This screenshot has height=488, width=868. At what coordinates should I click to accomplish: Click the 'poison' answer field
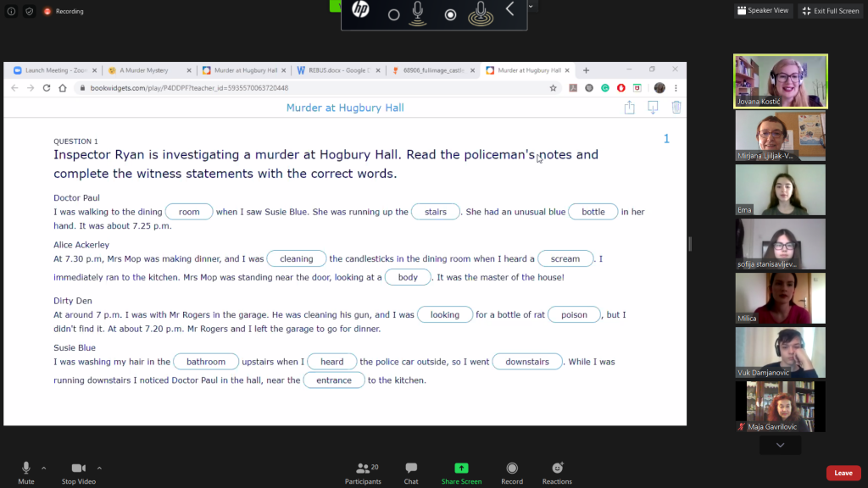pos(574,315)
